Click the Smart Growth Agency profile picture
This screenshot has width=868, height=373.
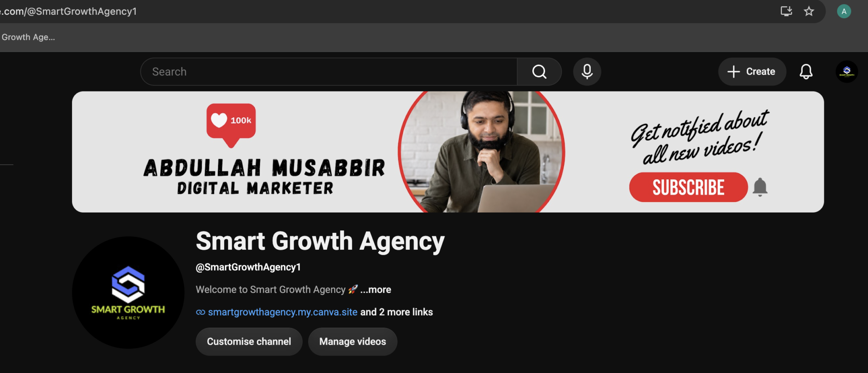point(128,293)
